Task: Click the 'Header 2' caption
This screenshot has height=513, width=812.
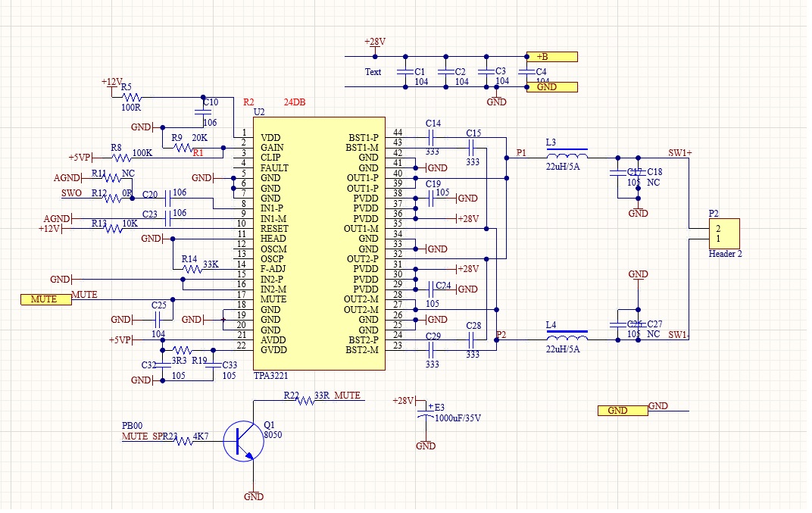Action: click(725, 254)
